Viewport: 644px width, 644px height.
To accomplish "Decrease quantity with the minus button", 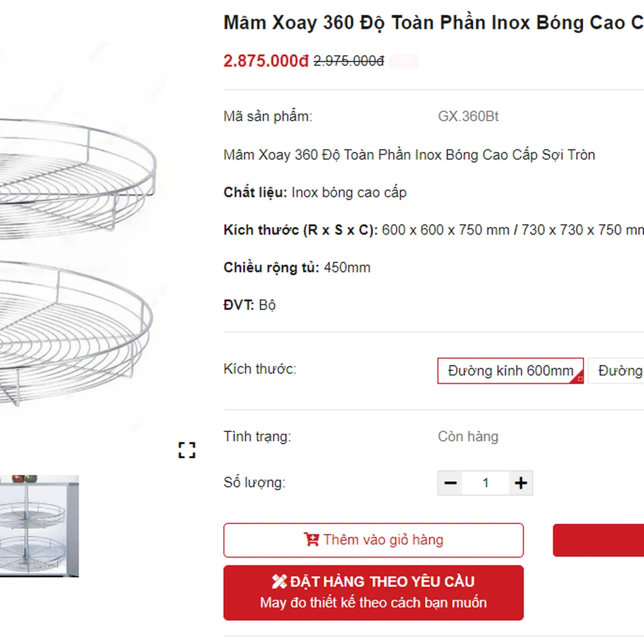I will 450,483.
